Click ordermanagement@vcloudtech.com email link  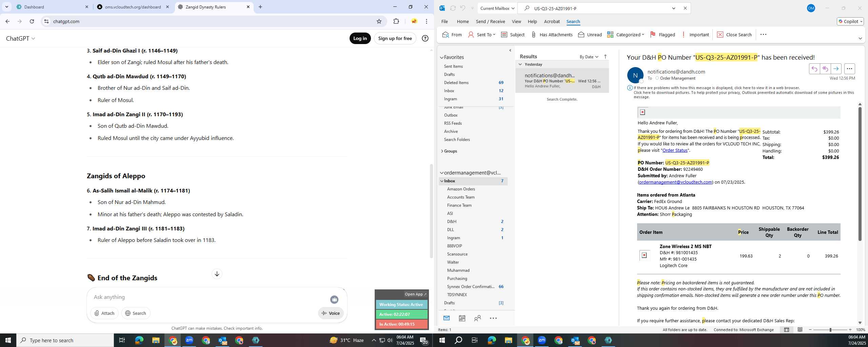point(675,182)
